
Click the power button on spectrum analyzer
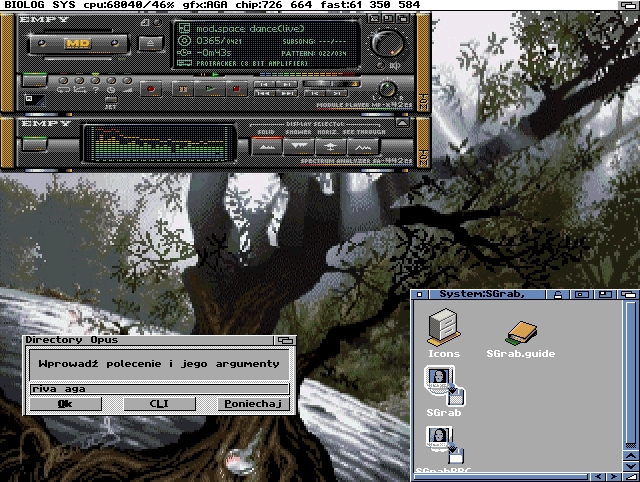[x=34, y=144]
